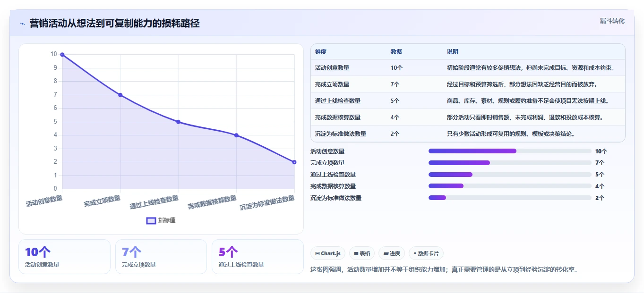Click the 7个 value in the table
644x293 pixels.
pos(395,84)
